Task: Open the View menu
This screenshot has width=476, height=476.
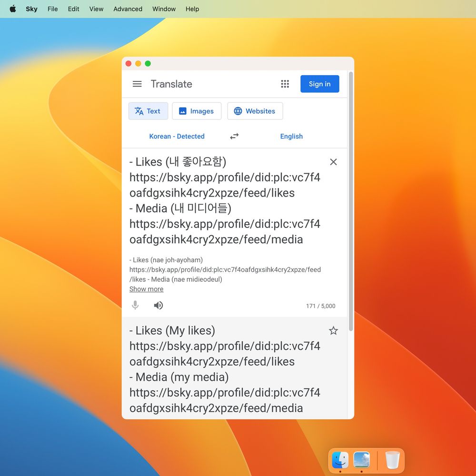Action: click(96, 9)
